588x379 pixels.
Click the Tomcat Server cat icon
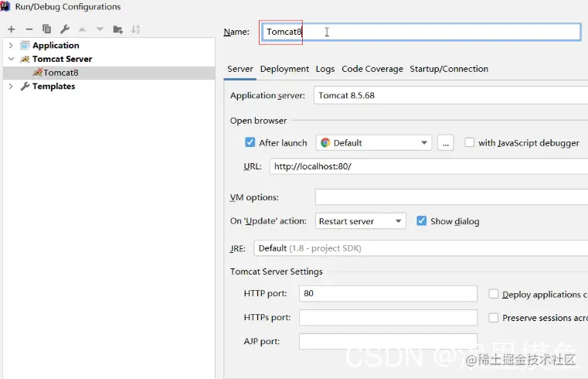25,59
